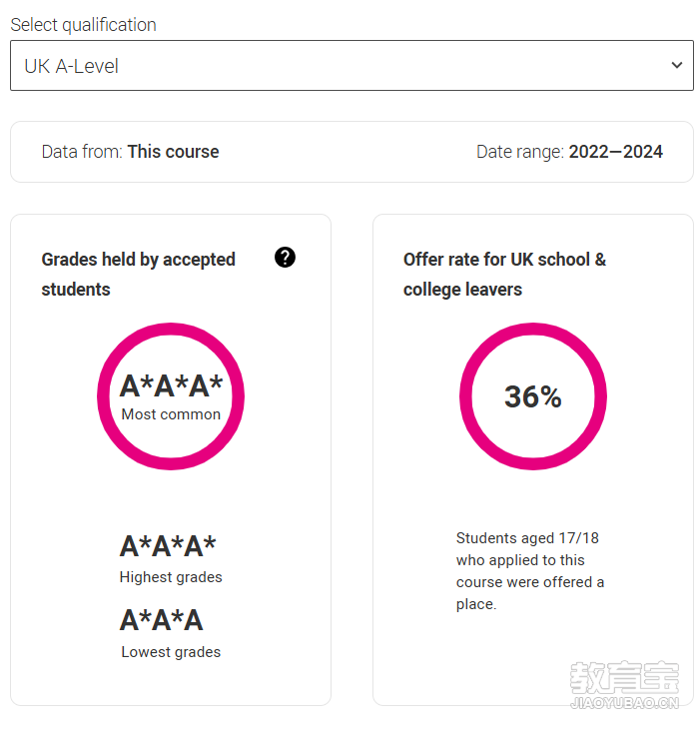Click the Offer rate for UK school heading
Viewport: 700px width, 732px height.
[504, 275]
